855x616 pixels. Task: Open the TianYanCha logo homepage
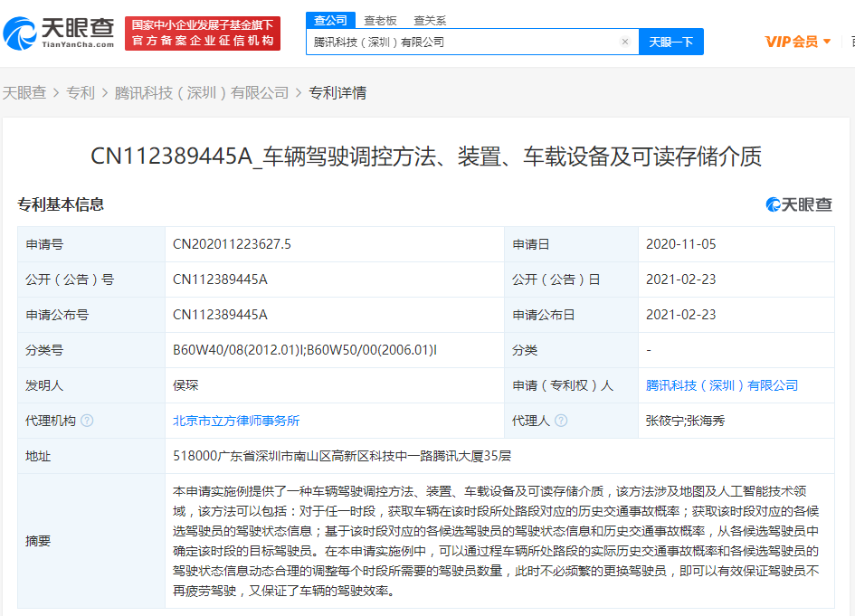[59, 33]
